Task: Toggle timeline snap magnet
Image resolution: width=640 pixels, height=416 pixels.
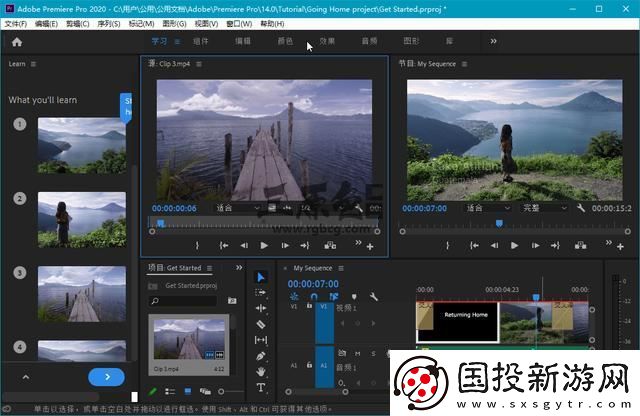Action: (x=314, y=297)
